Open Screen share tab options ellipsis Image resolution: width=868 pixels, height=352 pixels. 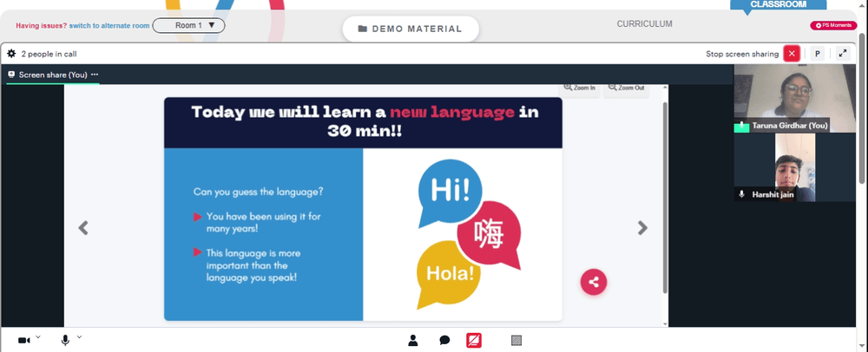point(95,75)
